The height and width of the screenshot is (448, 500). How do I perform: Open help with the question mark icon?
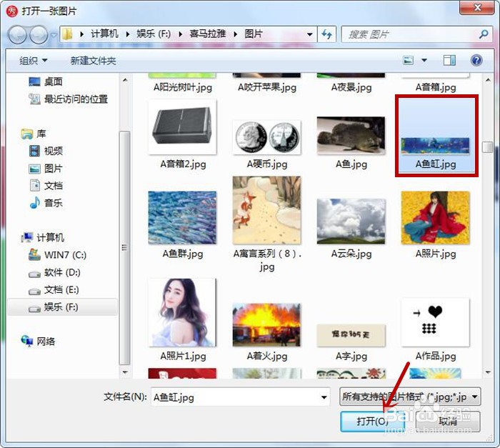point(476,60)
